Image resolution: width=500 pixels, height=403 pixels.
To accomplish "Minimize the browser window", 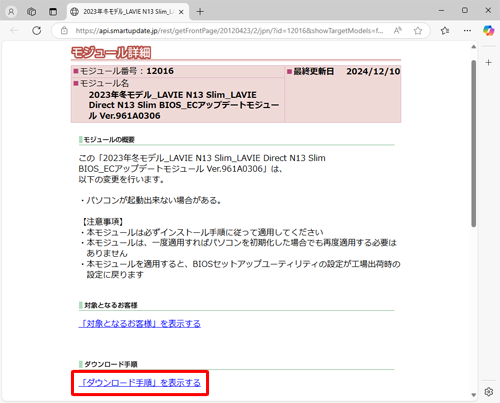I will click(x=441, y=11).
